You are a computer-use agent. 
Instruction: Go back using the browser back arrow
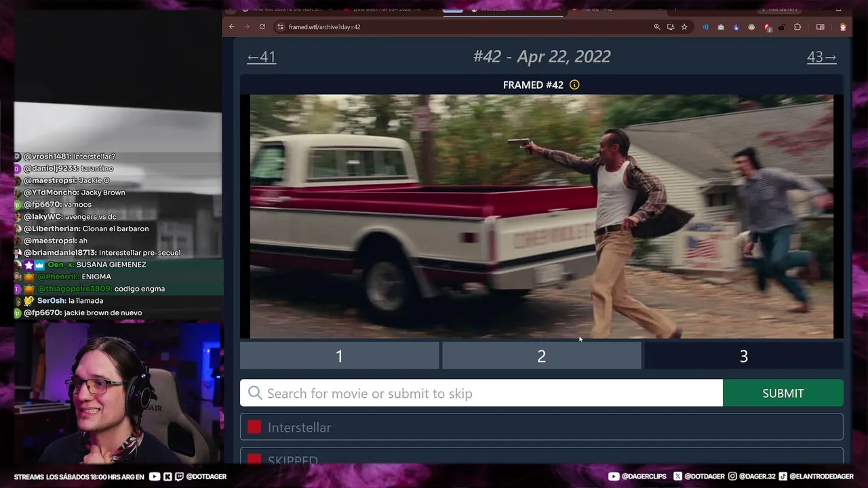[x=232, y=27]
